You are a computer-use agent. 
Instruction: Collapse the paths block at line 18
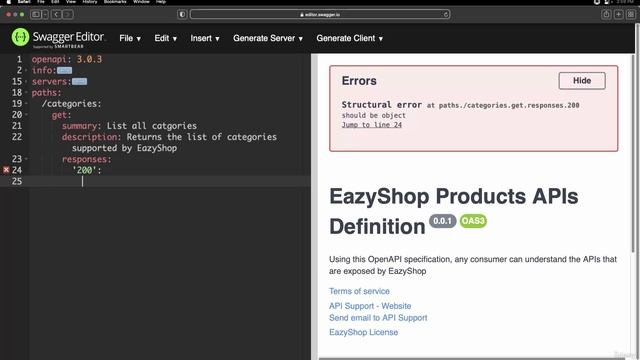pyautogui.click(x=26, y=92)
